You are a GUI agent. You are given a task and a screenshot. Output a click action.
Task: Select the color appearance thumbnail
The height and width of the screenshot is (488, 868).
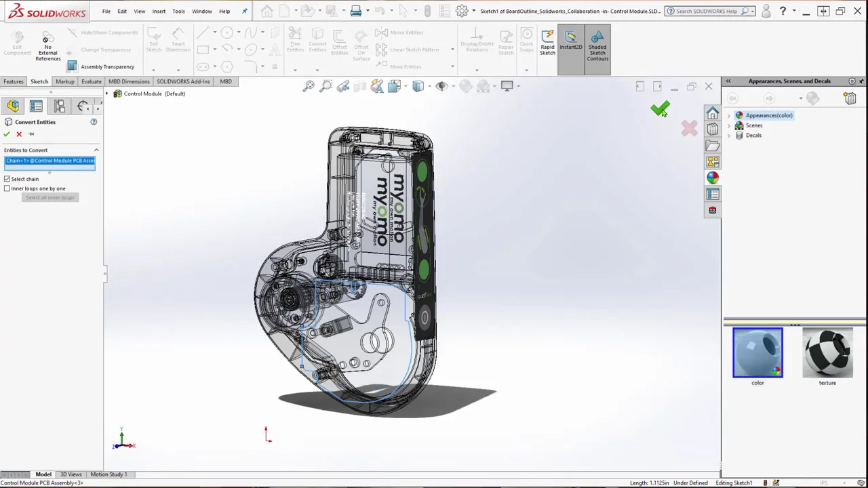[757, 352]
